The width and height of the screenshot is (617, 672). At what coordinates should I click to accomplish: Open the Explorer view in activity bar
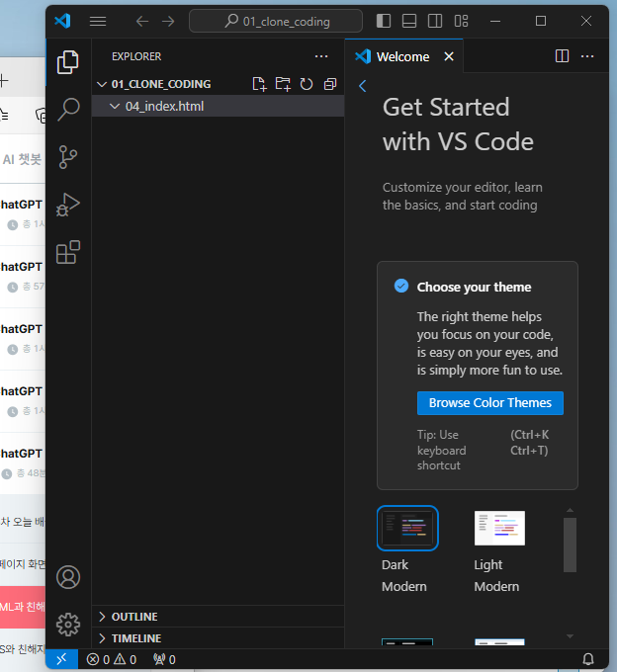pyautogui.click(x=68, y=62)
